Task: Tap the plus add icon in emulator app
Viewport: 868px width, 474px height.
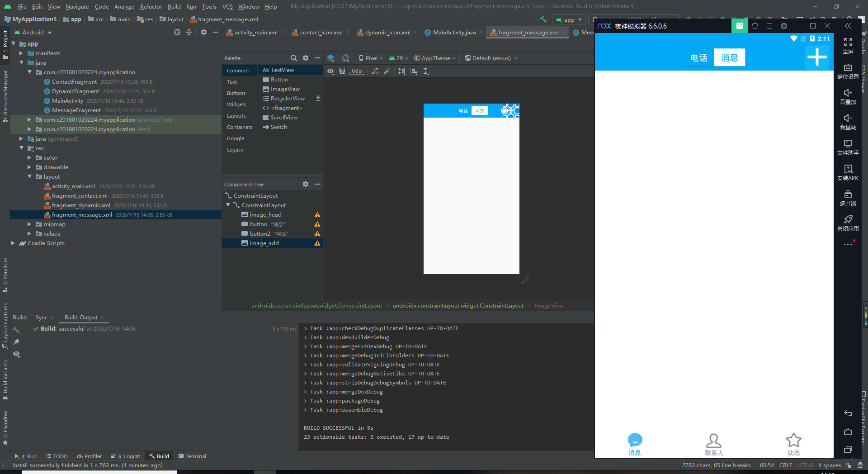Action: (817, 57)
